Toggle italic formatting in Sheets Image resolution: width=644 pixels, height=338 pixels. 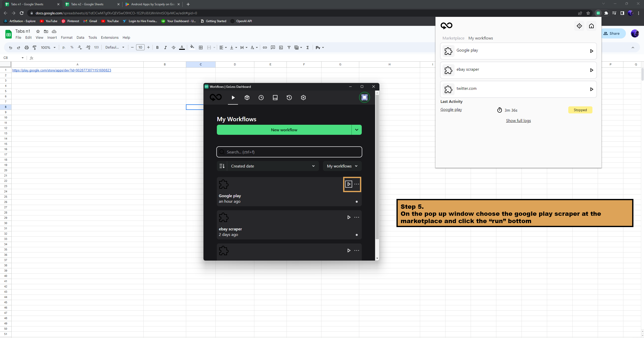pos(165,48)
